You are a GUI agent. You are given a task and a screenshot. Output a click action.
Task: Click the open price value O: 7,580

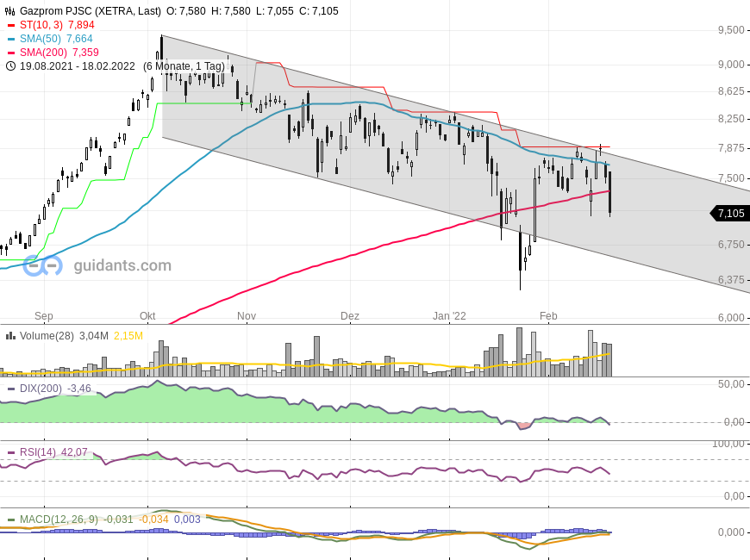pyautogui.click(x=186, y=11)
